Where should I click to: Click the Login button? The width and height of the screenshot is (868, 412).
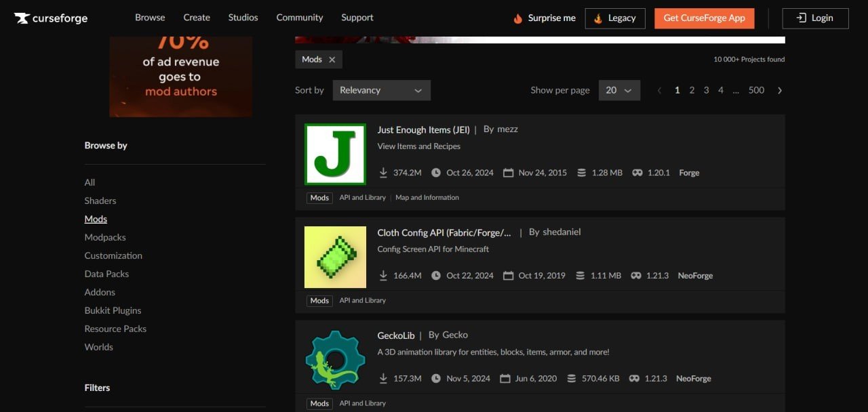pos(815,18)
